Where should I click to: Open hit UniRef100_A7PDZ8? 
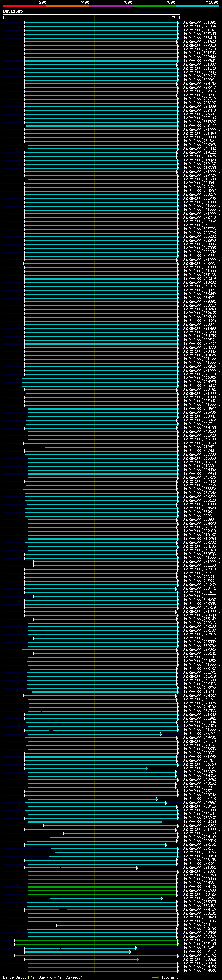point(199,45)
